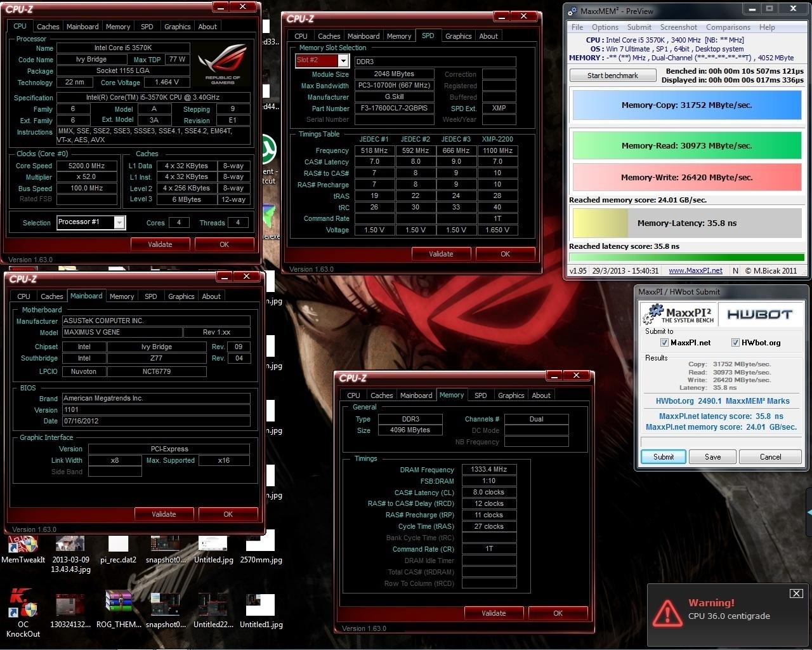Open the File menu in MaxxMEM
This screenshot has width=812, height=650.
tap(577, 27)
